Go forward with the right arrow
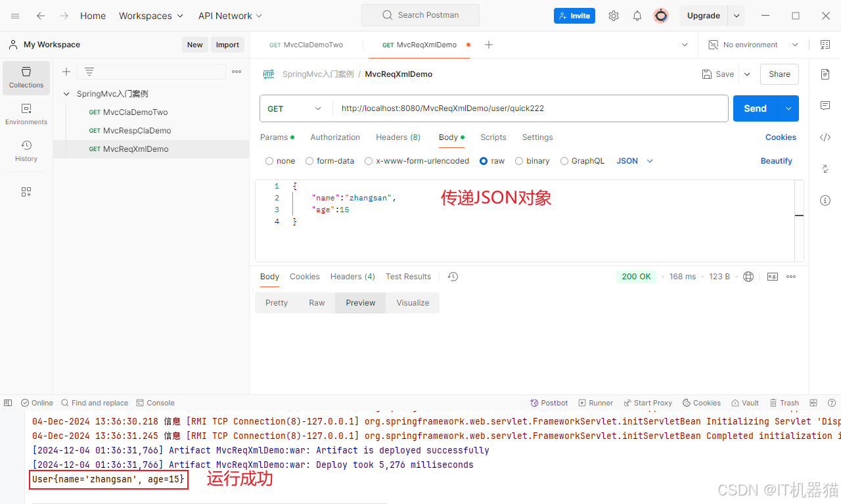841x504 pixels. 64,16
